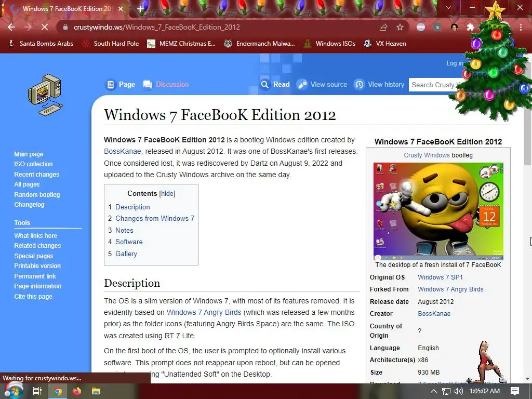Launch Firefox from the taskbar
The height and width of the screenshot is (399, 532).
tap(77, 391)
